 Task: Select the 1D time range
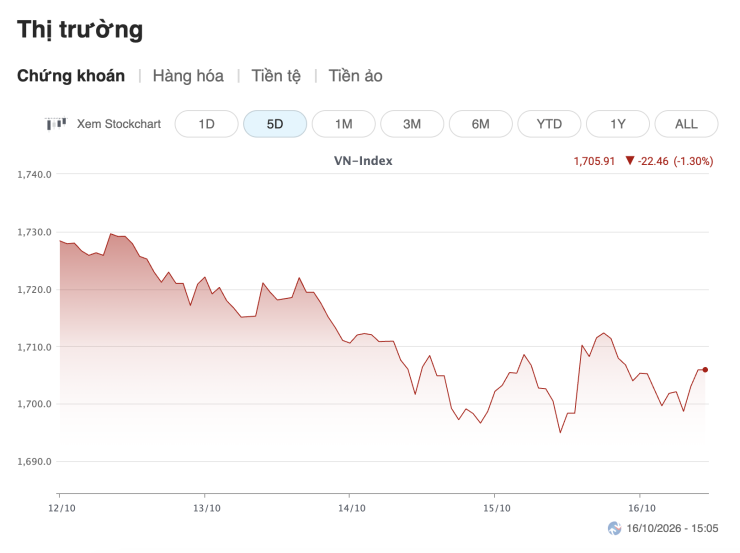tap(206, 124)
